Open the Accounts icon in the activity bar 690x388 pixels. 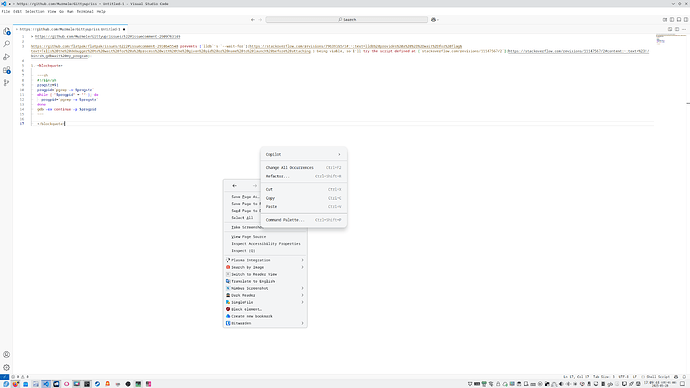pyautogui.click(x=7, y=355)
